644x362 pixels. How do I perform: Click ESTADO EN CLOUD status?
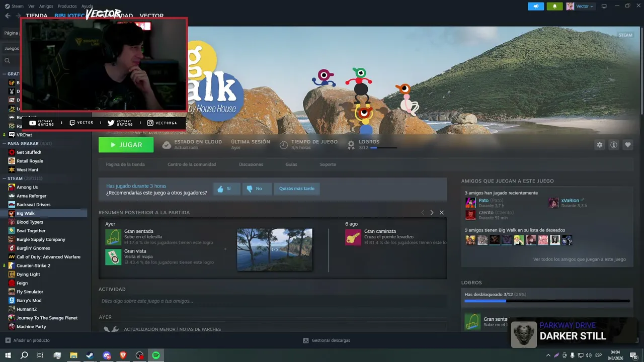pos(192,145)
